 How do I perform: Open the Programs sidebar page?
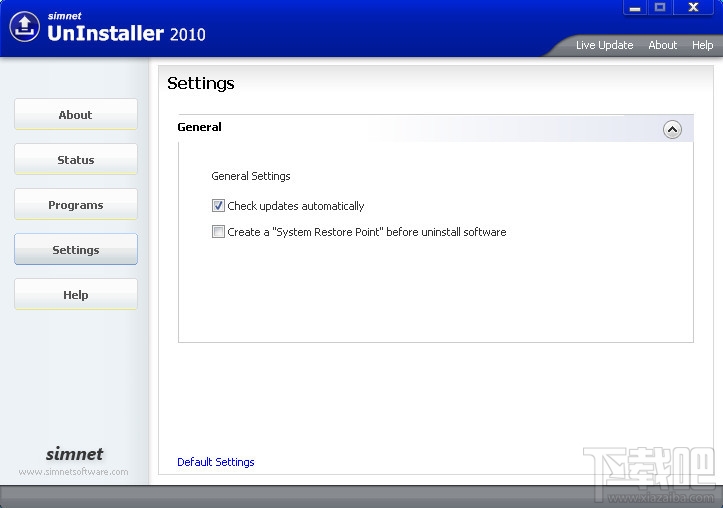click(x=76, y=204)
